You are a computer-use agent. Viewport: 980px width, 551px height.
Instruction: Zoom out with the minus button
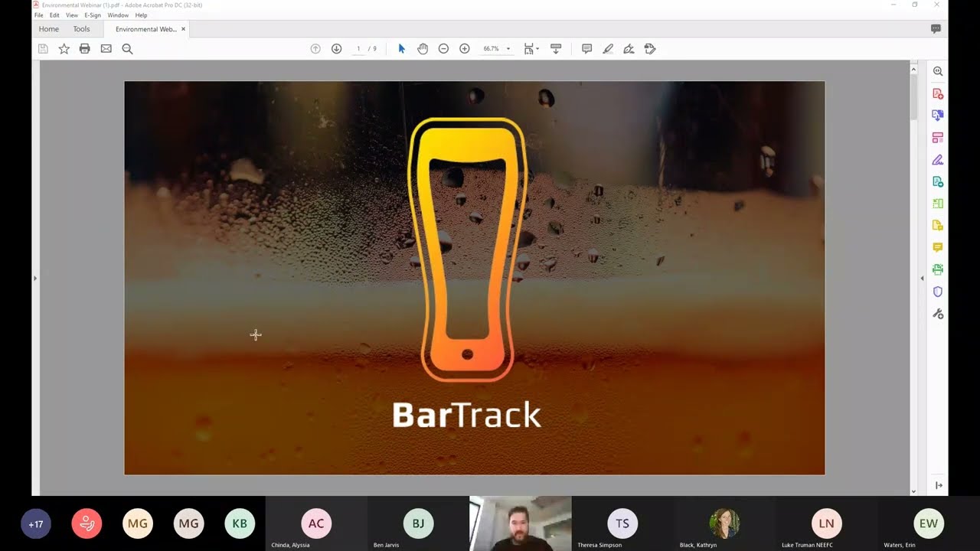click(443, 49)
